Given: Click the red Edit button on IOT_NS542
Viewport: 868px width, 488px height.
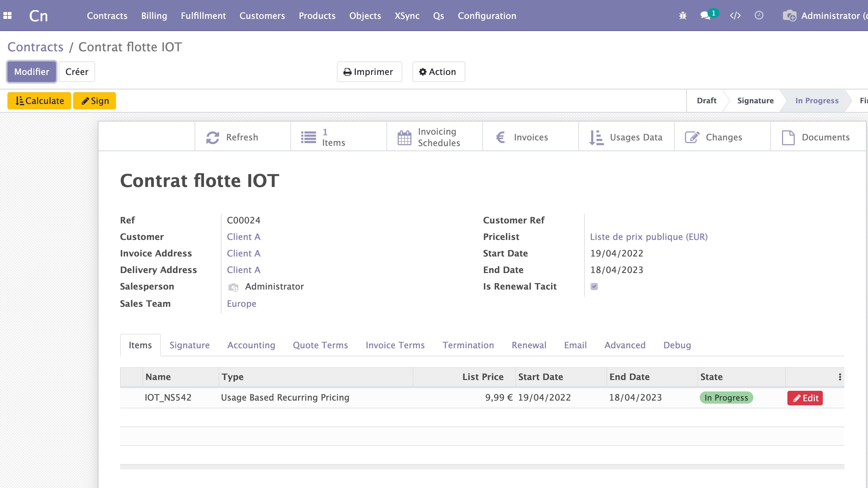Looking at the screenshot, I should [x=805, y=398].
